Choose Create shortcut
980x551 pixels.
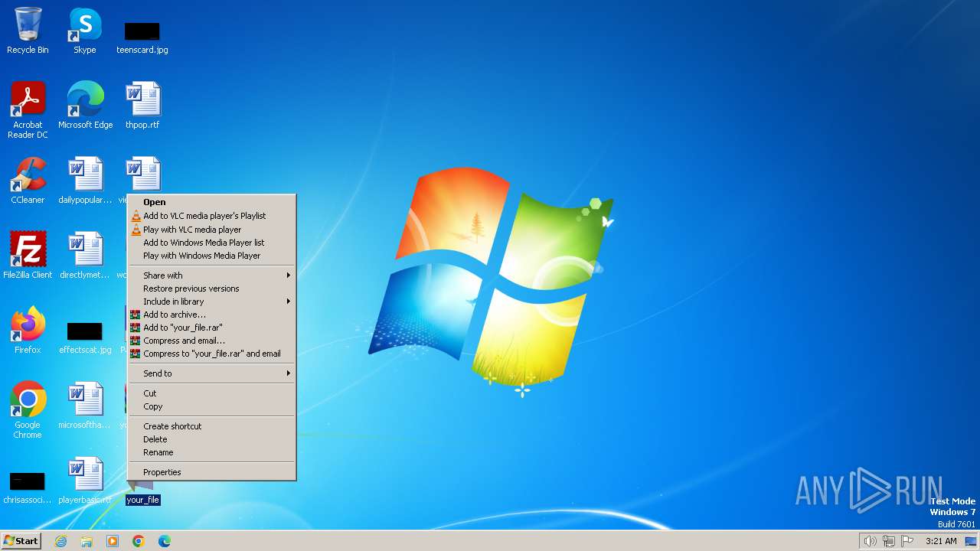click(211, 426)
